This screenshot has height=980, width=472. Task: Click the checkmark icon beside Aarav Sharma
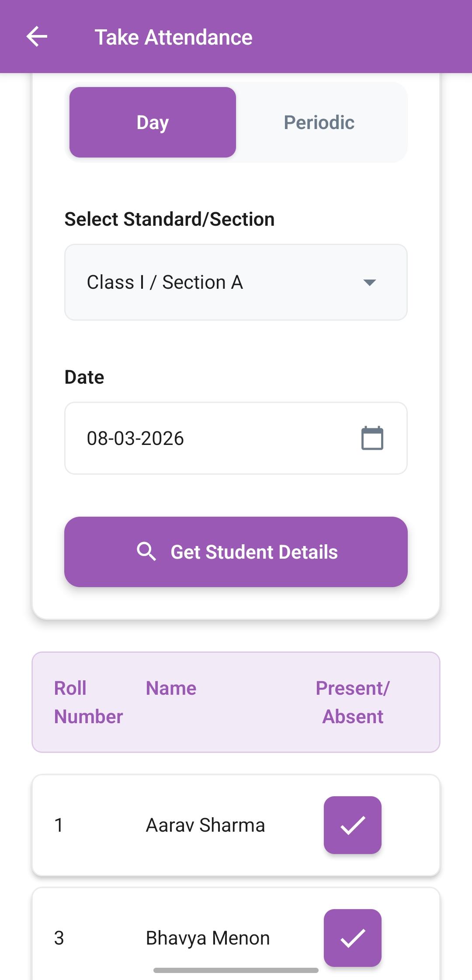[352, 825]
